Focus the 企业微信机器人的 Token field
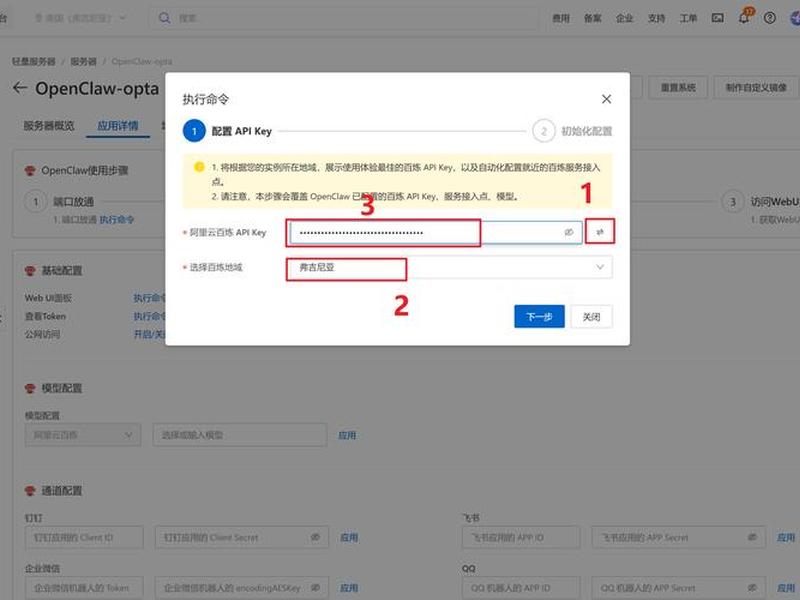Viewport: 800px width, 600px height. [x=84, y=588]
